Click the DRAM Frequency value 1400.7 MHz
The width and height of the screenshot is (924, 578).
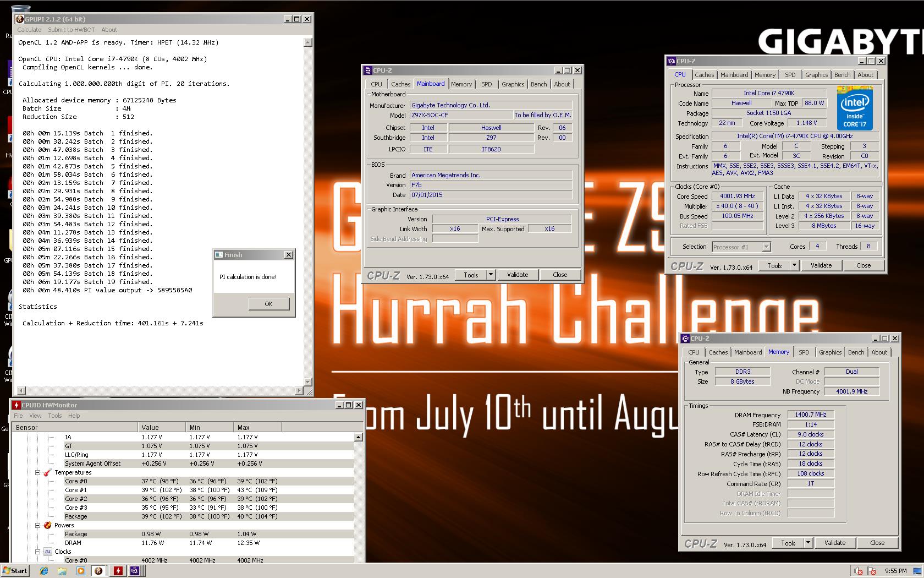coord(811,415)
